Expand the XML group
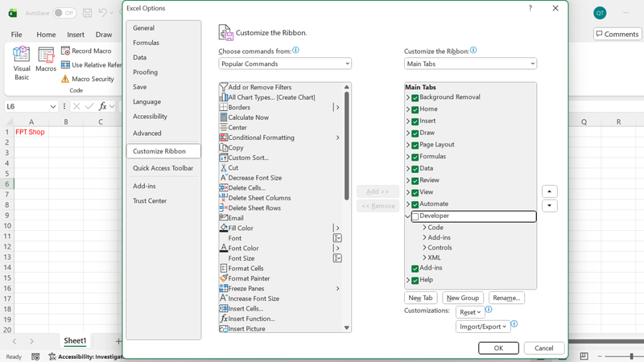The height and width of the screenshot is (362, 644). tap(425, 257)
